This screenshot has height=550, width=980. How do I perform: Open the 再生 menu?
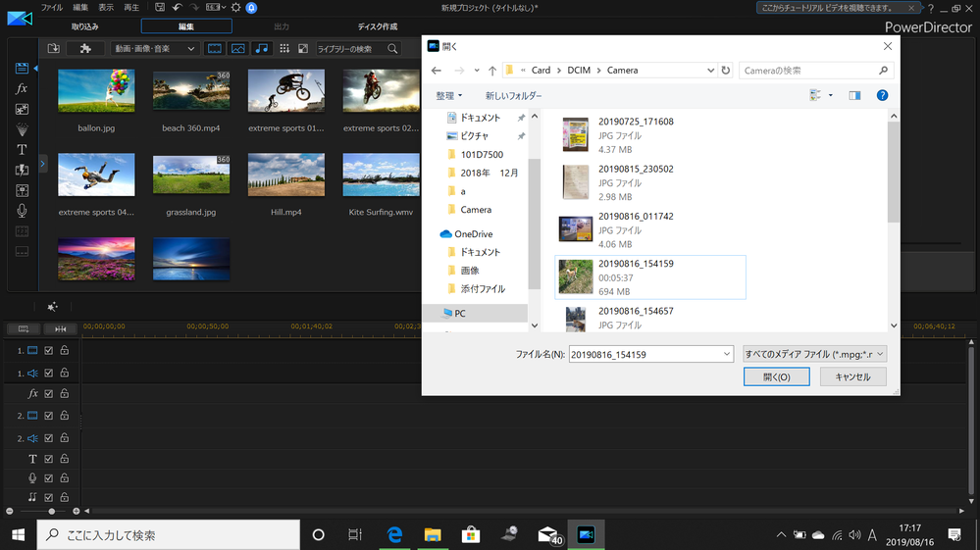click(131, 8)
